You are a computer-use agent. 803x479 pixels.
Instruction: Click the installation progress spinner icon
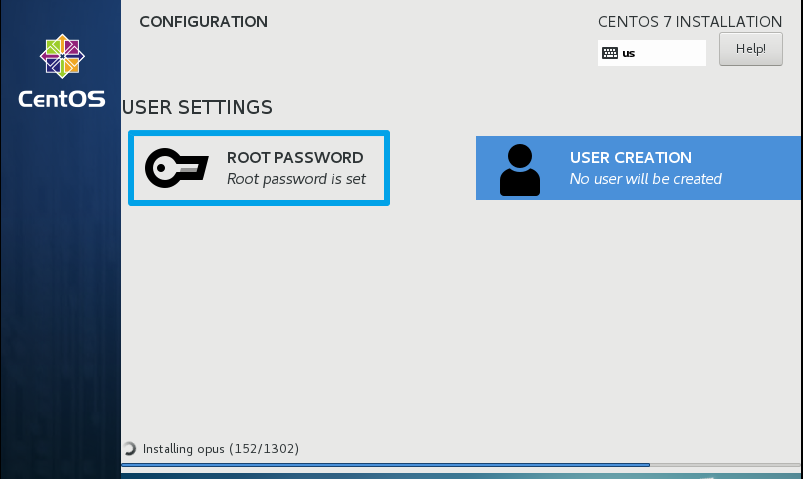pyautogui.click(x=129, y=449)
